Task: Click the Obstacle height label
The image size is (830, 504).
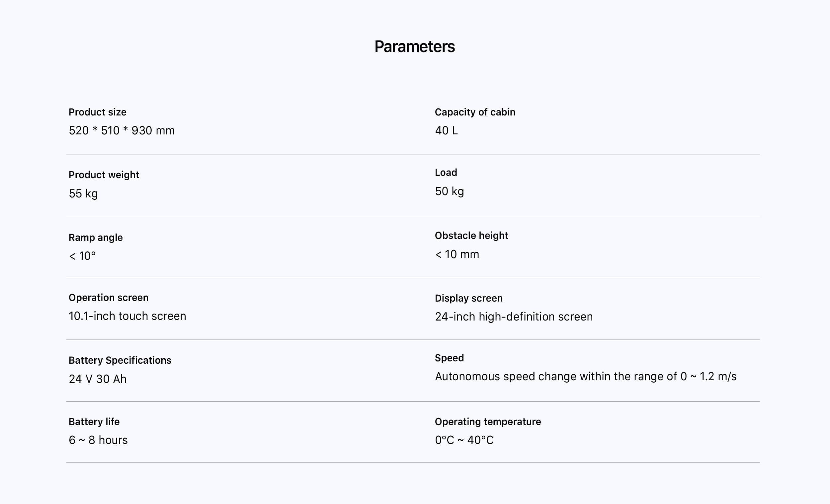Action: 471,235
